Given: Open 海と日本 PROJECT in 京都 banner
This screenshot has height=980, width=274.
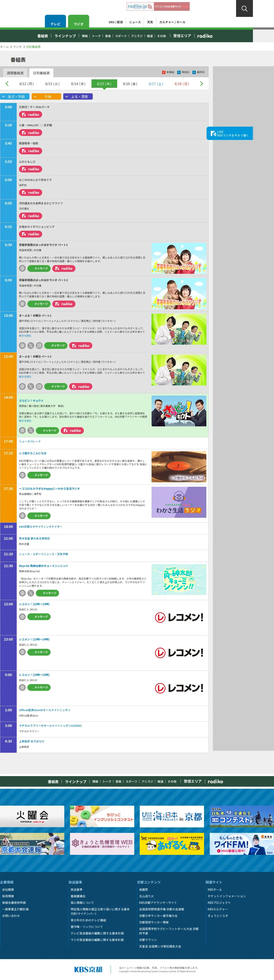Looking at the screenshot, I should (172, 816).
